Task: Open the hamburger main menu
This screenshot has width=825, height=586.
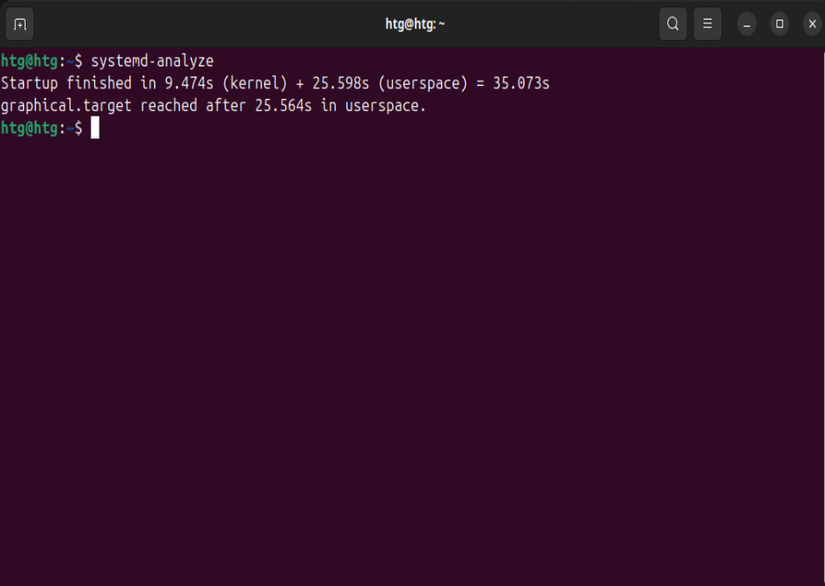Action: (707, 21)
